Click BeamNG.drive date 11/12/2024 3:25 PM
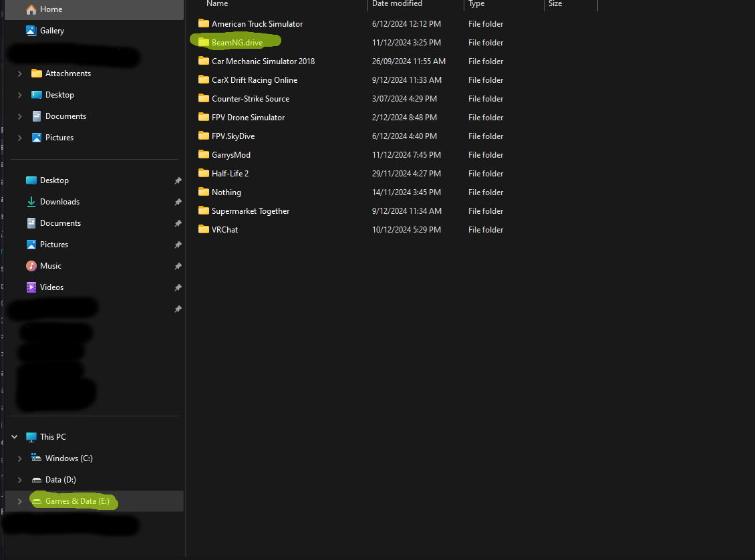755x560 pixels. click(406, 42)
